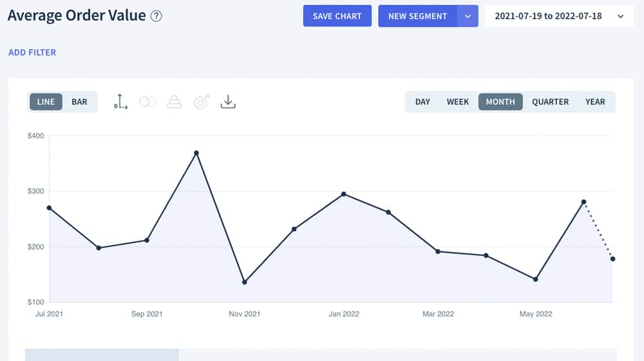This screenshot has width=644, height=361.
Task: Click the target goal icon
Action: point(201,102)
